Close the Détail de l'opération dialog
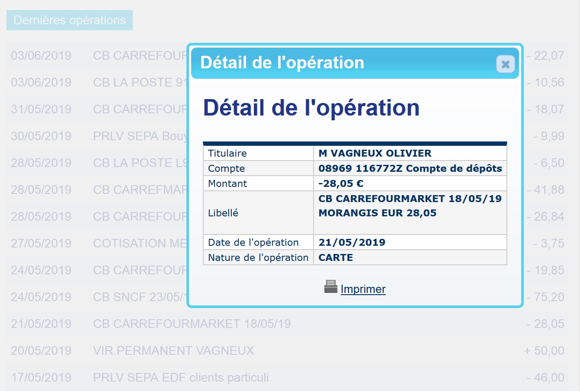The height and width of the screenshot is (392, 580). point(505,64)
